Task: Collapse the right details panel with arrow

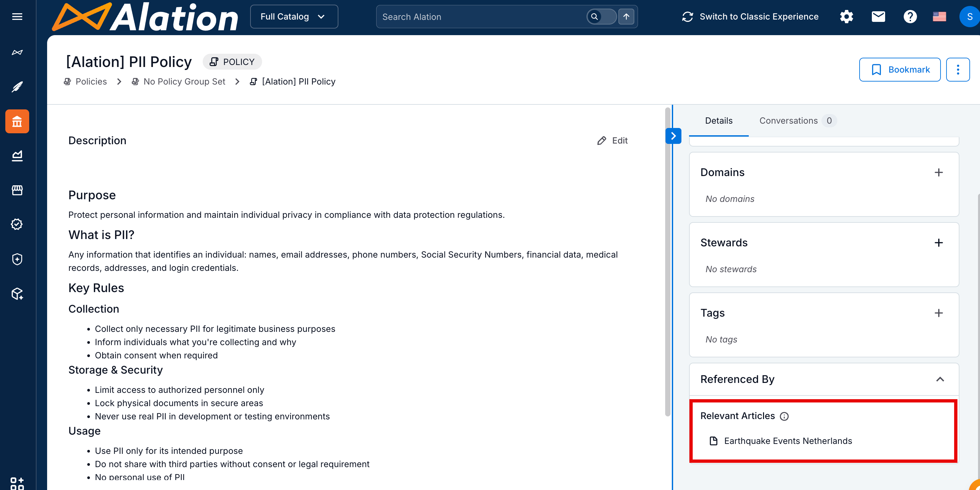Action: point(673,136)
